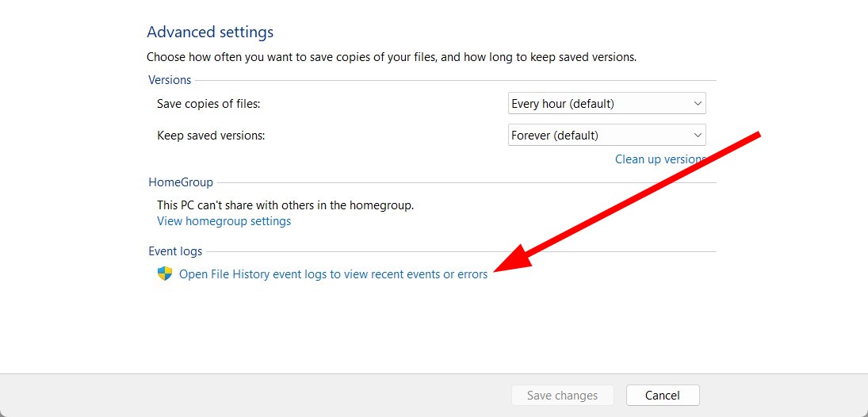Open the 'Save copies of files' dropdown
Image resolution: width=868 pixels, height=417 pixels.
(606, 104)
